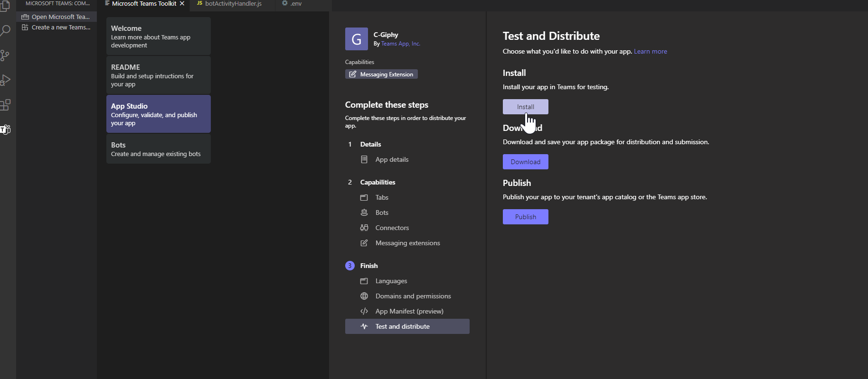The height and width of the screenshot is (379, 868).
Task: Open the Microsoft Teams Toolkit activity icon
Action: pyautogui.click(x=5, y=129)
